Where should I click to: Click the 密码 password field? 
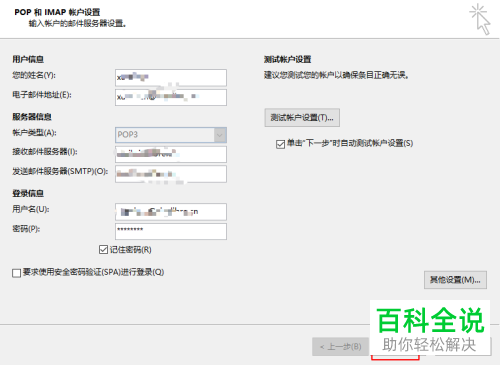click(x=171, y=231)
